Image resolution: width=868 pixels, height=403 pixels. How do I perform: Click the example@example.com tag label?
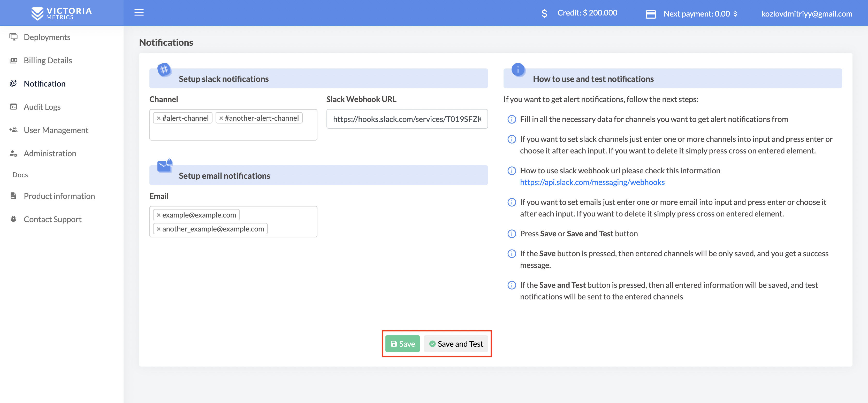tap(199, 215)
